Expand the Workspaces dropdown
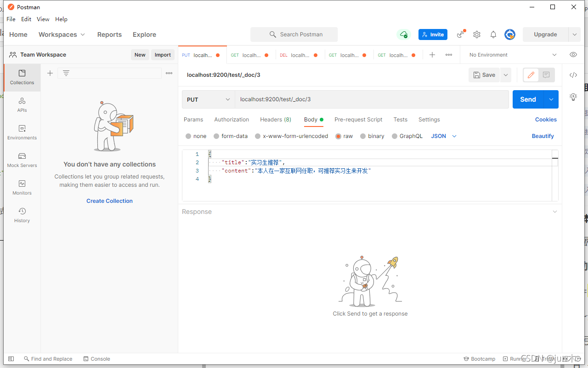Screen dimensions: 588x368 (x=62, y=34)
